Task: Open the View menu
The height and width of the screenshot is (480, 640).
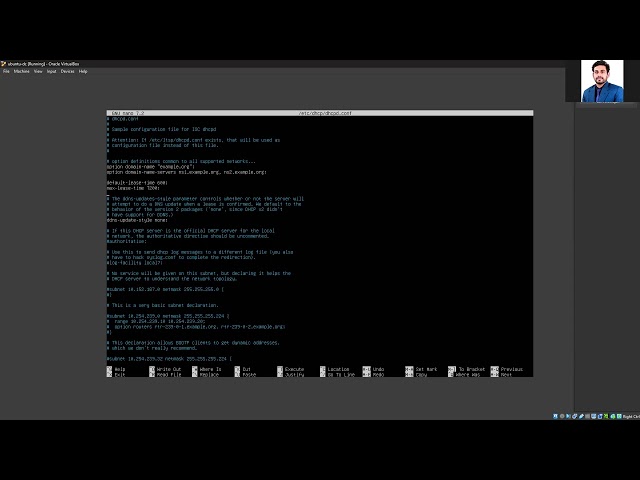Action: (38, 71)
